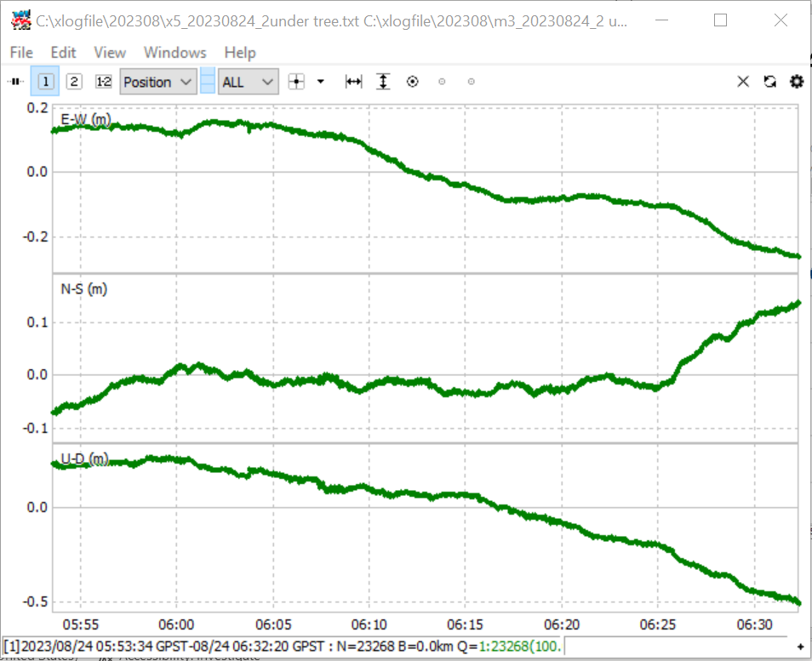Click the RTKPLOT app icon in title bar

(21, 20)
